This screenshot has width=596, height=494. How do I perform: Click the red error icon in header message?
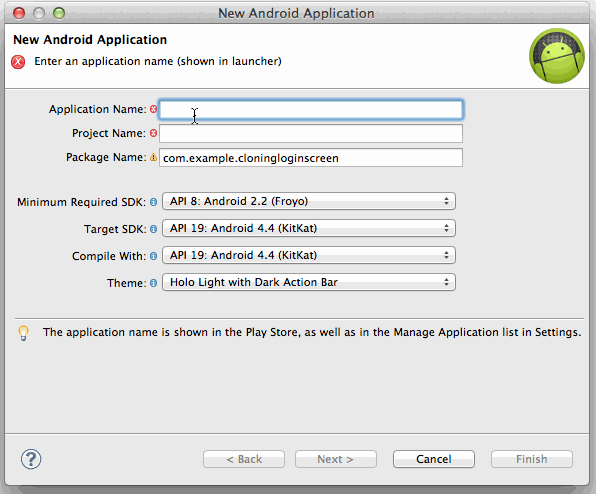pos(18,62)
